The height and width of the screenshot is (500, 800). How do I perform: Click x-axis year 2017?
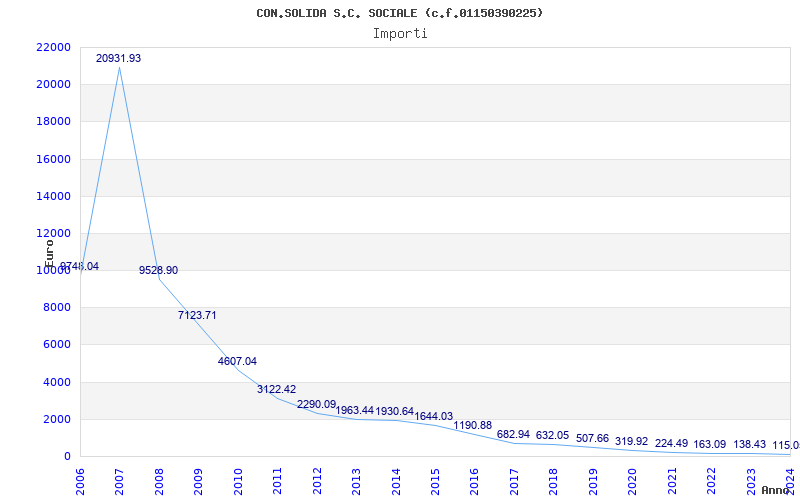coord(514,481)
